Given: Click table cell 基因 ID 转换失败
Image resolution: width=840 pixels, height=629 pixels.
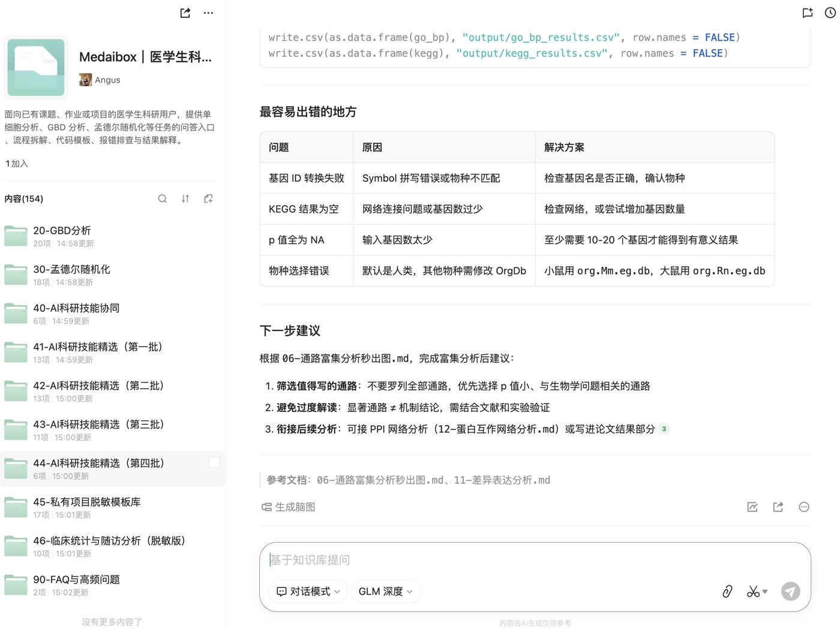Looking at the screenshot, I should click(307, 178).
